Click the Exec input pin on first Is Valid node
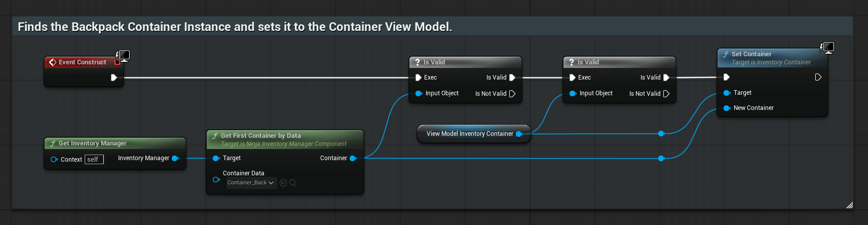 [419, 78]
